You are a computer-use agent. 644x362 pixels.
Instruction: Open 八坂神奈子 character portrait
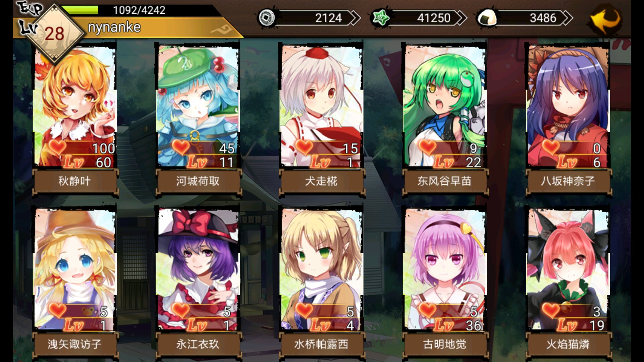[568, 106]
